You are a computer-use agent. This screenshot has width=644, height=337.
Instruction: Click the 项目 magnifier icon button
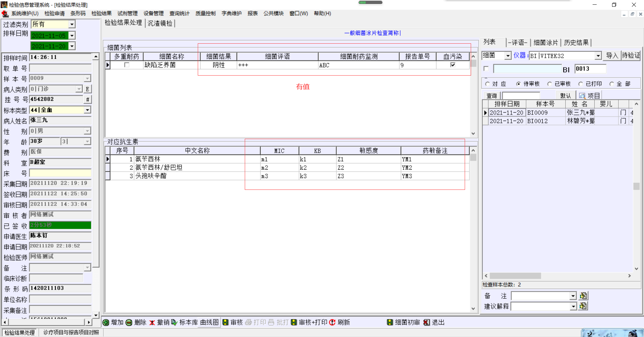point(590,96)
